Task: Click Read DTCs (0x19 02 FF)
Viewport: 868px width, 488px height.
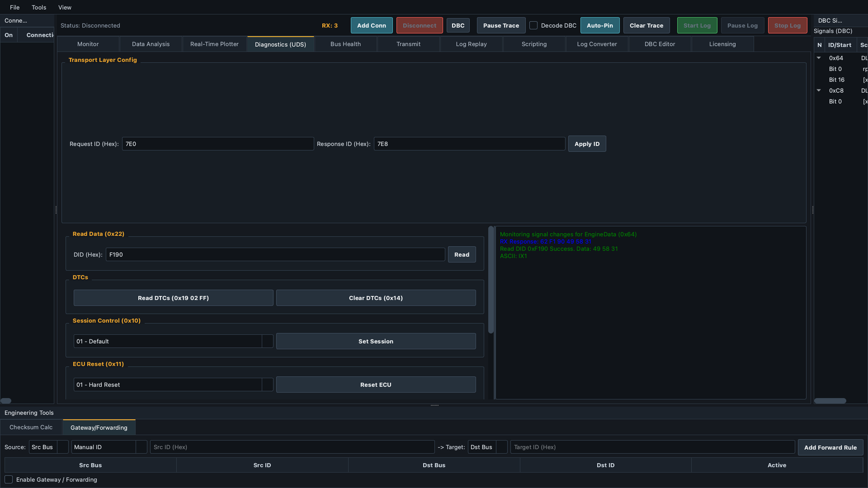Action: [174, 298]
